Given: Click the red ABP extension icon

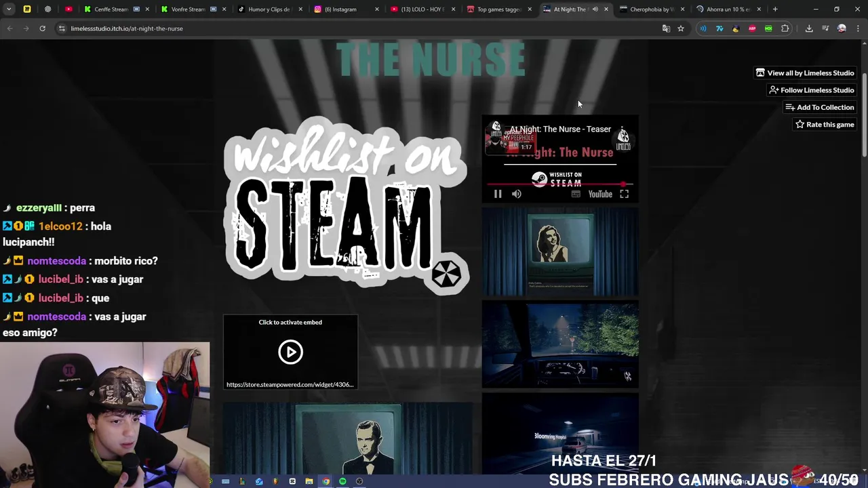Looking at the screenshot, I should click(752, 28).
